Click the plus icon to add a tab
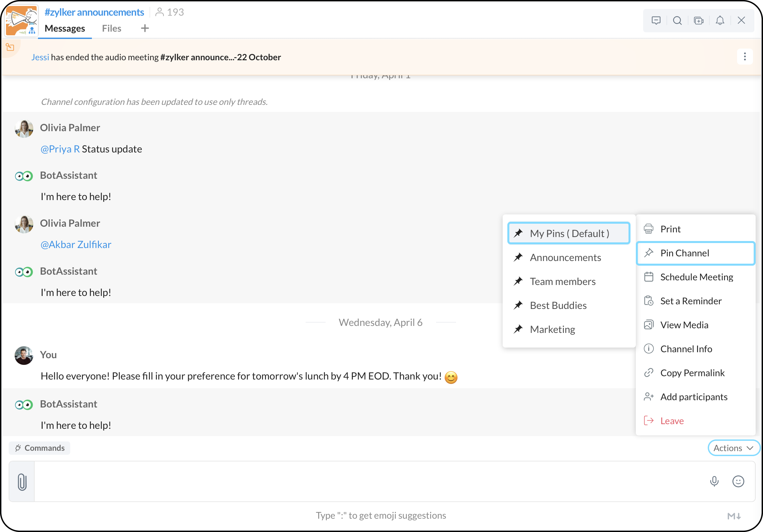The width and height of the screenshot is (763, 532). tap(145, 28)
